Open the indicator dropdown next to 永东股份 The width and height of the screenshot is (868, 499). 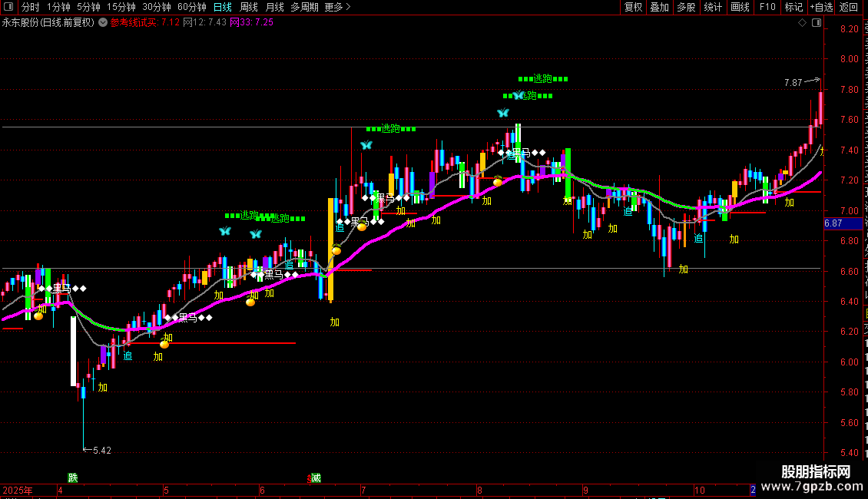point(103,23)
